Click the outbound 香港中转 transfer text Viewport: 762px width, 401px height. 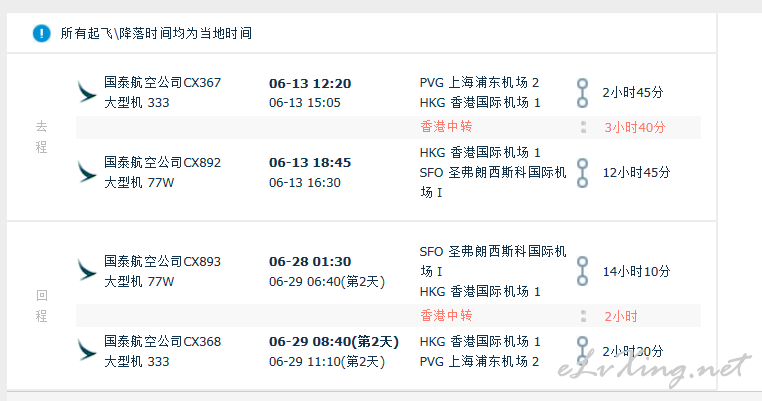446,127
